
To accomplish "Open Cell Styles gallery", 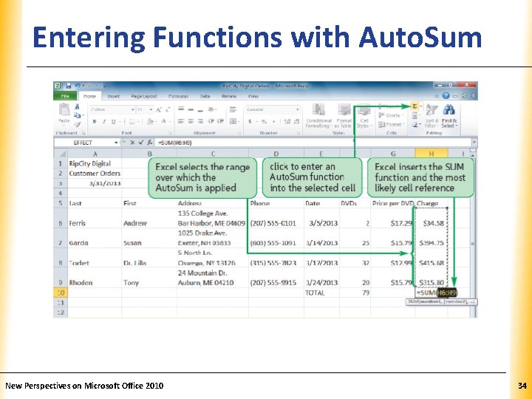I will 364,116.
